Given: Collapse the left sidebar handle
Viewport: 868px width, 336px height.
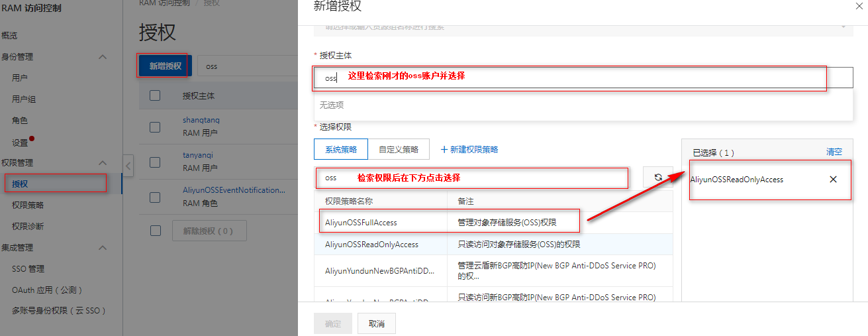Looking at the screenshot, I should point(128,166).
